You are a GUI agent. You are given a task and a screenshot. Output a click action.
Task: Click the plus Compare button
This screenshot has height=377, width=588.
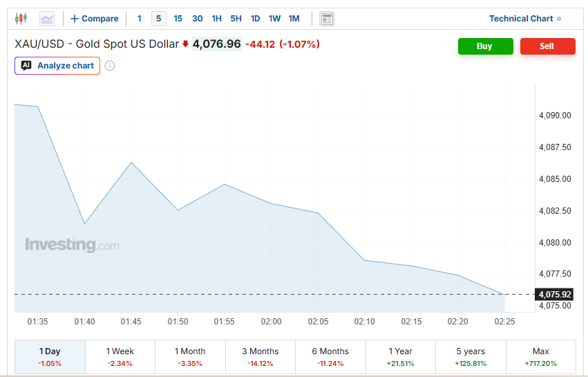(x=95, y=19)
